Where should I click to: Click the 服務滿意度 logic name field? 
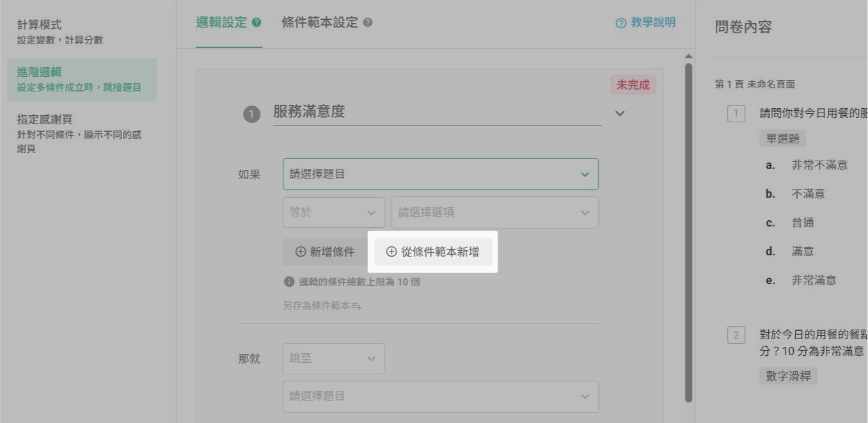point(437,112)
